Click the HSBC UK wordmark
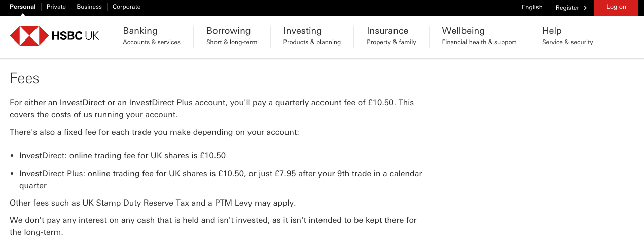 pyautogui.click(x=75, y=36)
